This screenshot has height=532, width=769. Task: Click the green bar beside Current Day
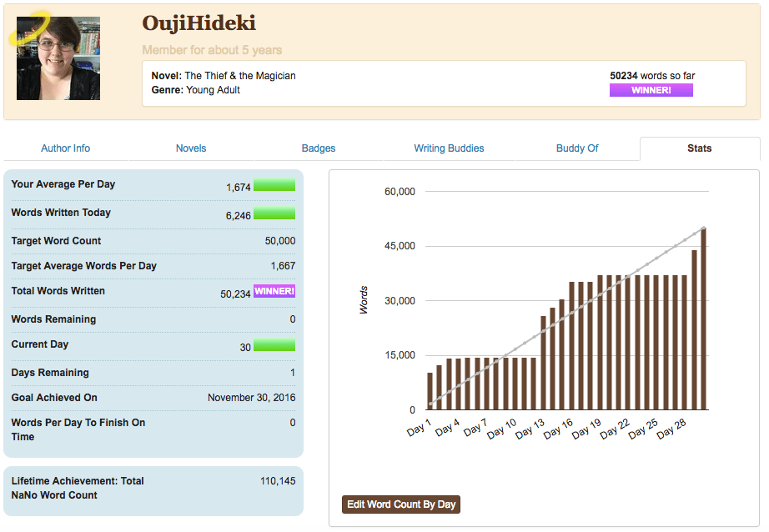point(274,345)
